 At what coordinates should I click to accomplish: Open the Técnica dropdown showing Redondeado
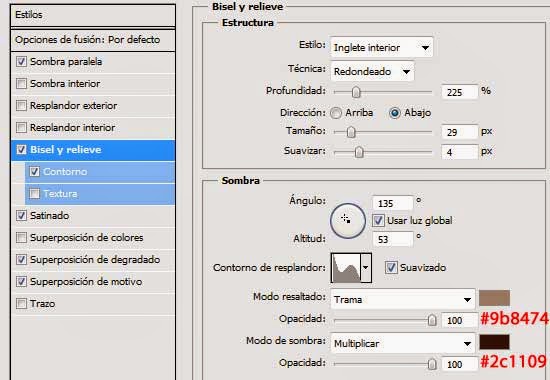tap(372, 72)
